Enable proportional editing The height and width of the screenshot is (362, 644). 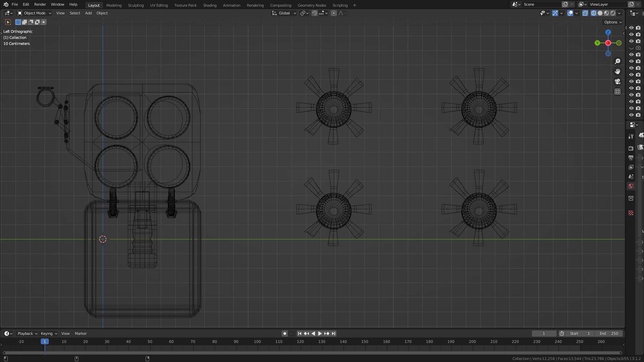click(x=333, y=13)
